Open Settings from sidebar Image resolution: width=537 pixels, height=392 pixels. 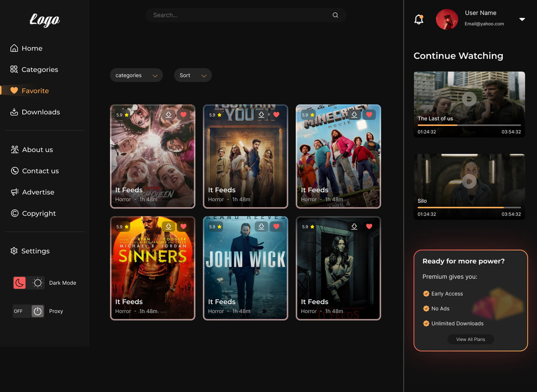pos(30,251)
